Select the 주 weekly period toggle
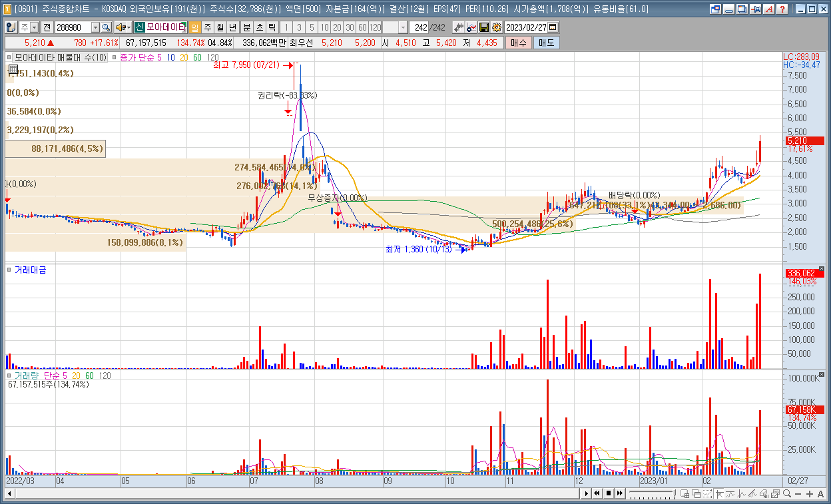This screenshot has width=831, height=504. pyautogui.click(x=208, y=27)
